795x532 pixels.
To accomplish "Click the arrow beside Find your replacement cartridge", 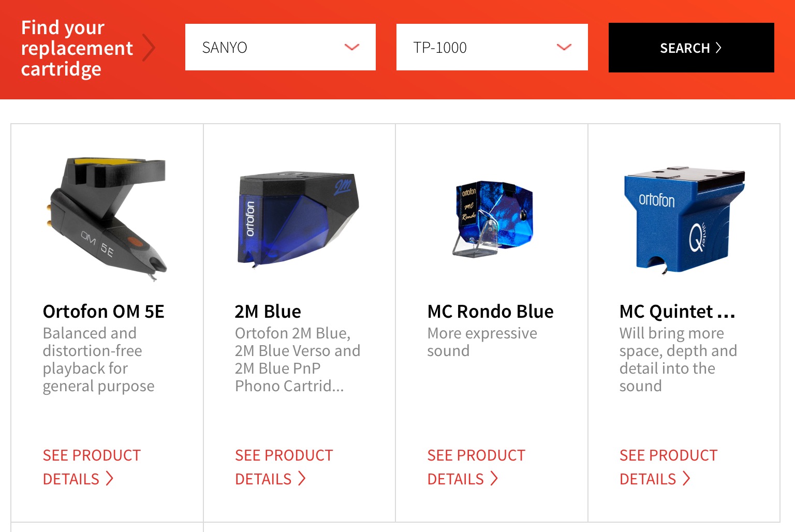I will [149, 48].
